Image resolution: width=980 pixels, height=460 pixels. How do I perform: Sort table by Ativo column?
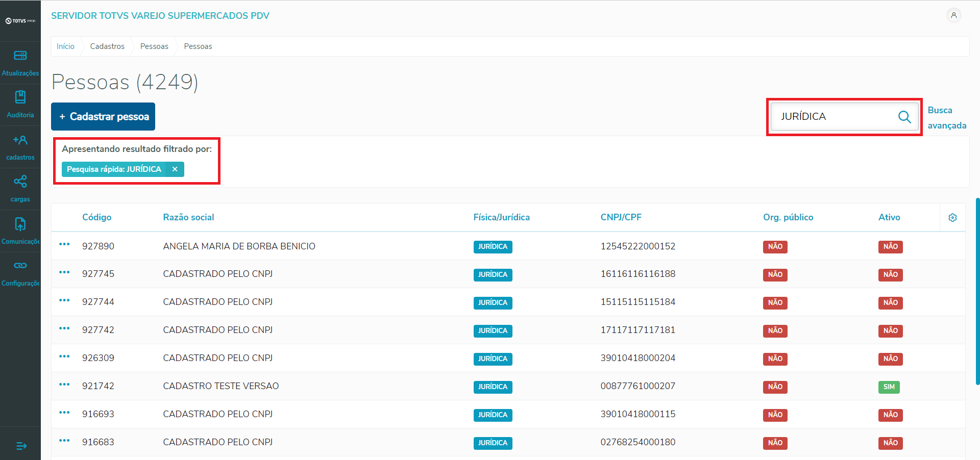coord(889,217)
